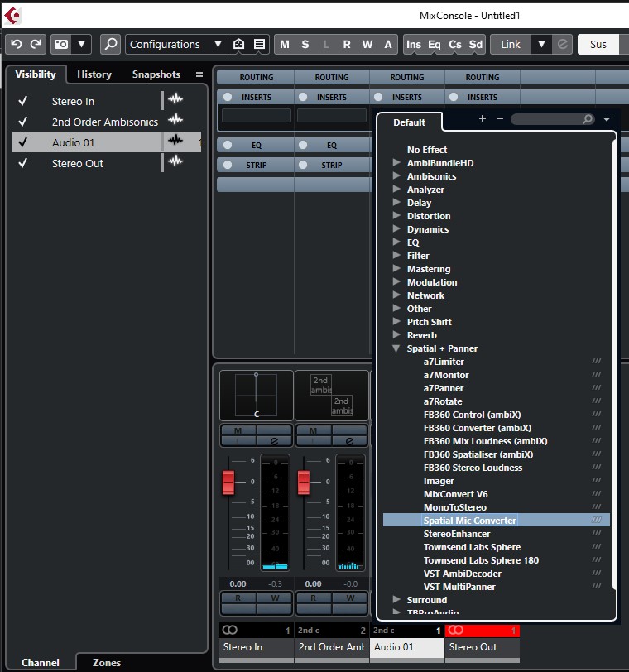Click the channel filter types icon
629x672 pixels.
(238, 44)
